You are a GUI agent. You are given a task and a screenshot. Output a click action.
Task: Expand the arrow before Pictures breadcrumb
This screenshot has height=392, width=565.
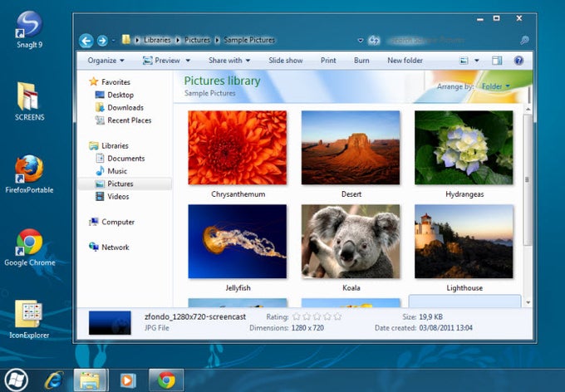[178, 41]
